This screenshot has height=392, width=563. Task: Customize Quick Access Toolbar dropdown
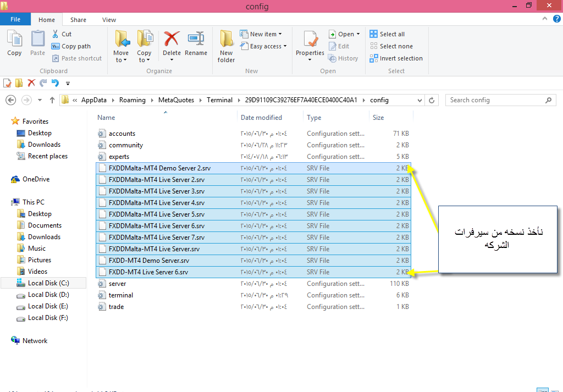click(x=68, y=83)
